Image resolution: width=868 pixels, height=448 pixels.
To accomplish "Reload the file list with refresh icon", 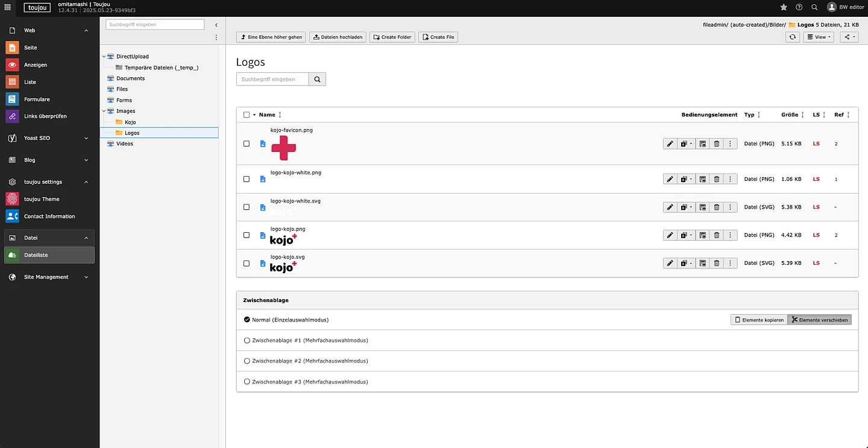I will [x=792, y=37].
